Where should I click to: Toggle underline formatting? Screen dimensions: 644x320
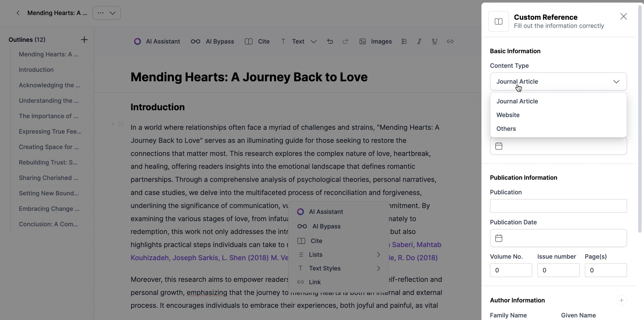pyautogui.click(x=435, y=41)
